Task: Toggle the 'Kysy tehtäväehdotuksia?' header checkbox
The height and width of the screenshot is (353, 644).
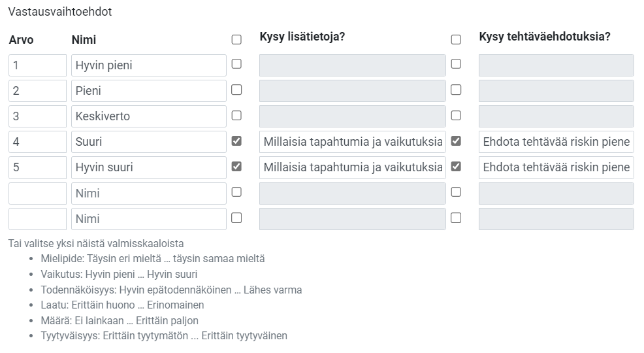Action: 456,39
